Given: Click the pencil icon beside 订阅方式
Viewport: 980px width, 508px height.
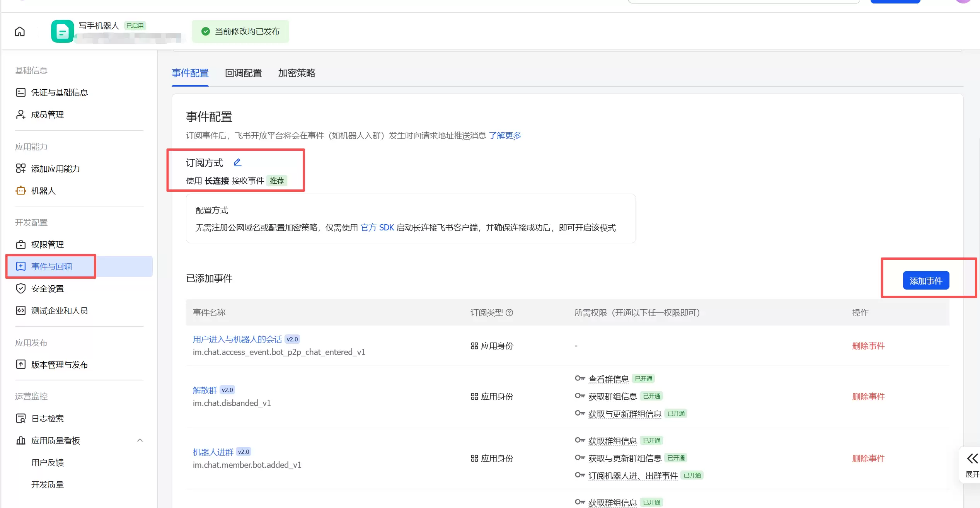Looking at the screenshot, I should click(237, 162).
